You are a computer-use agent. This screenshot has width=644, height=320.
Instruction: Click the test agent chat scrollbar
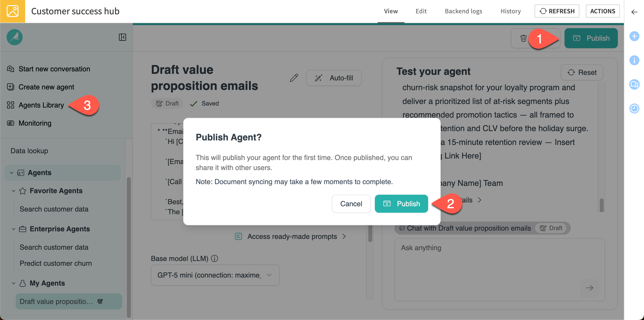pyautogui.click(x=601, y=205)
